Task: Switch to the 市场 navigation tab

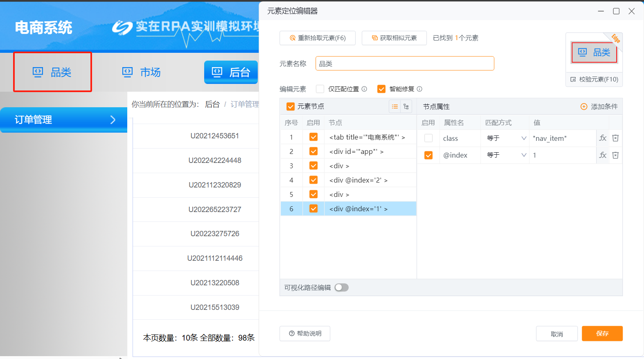Action: (142, 72)
